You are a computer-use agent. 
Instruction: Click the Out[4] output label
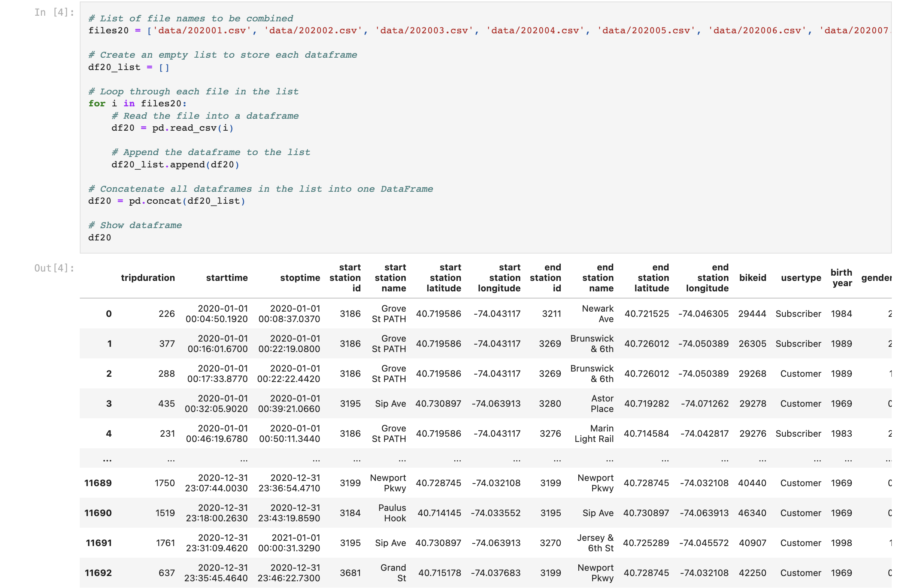tap(54, 269)
